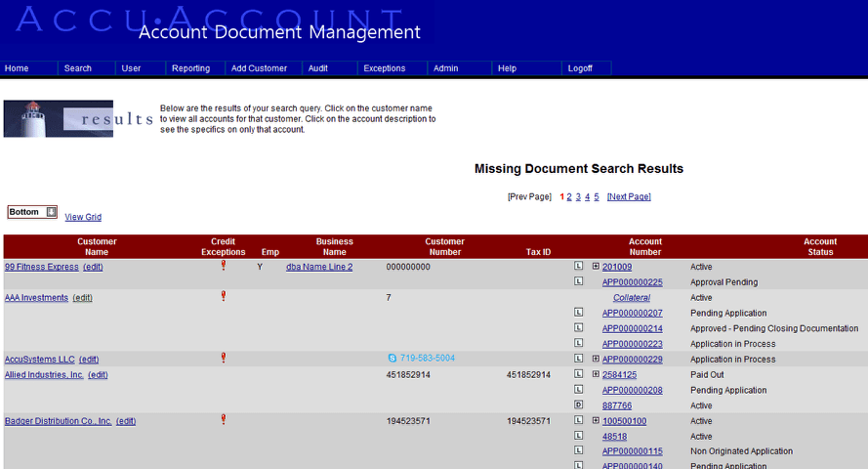Click loan icon beside APP000000207
The height and width of the screenshot is (469, 868).
[x=578, y=313]
